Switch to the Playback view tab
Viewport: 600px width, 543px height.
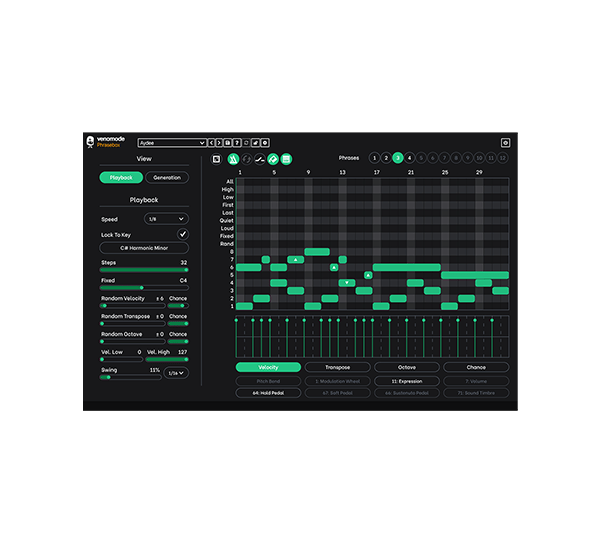pyautogui.click(x=121, y=178)
